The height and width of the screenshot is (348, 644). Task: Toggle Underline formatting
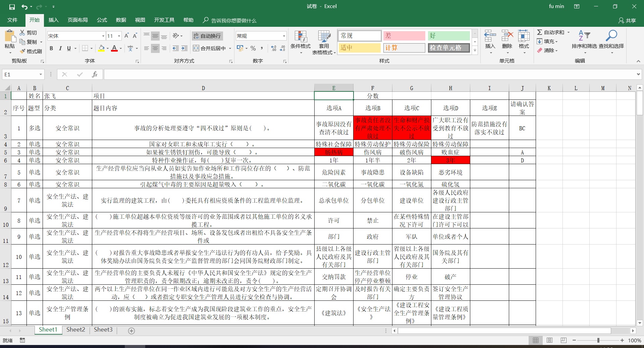pos(69,49)
